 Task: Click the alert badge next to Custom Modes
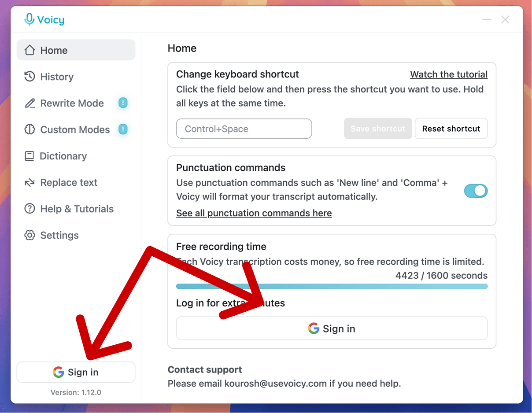click(123, 129)
